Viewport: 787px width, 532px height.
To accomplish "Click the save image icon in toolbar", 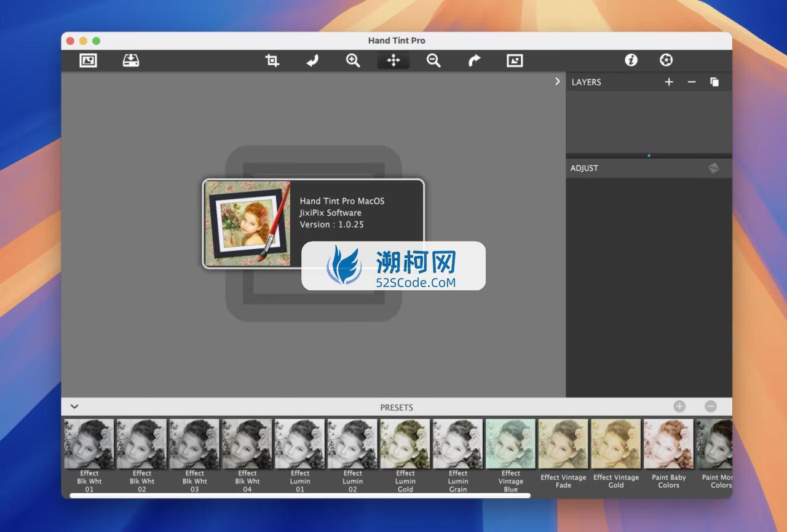I will click(130, 60).
